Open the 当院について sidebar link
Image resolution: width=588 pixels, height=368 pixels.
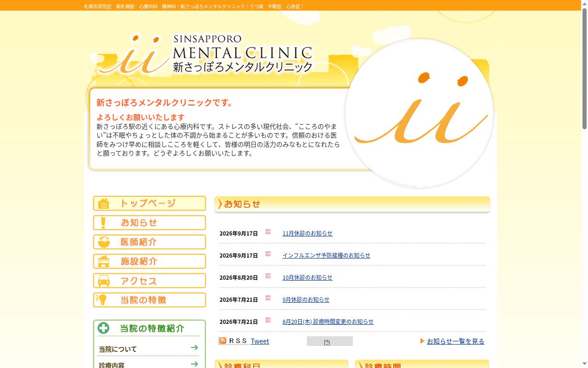118,349
